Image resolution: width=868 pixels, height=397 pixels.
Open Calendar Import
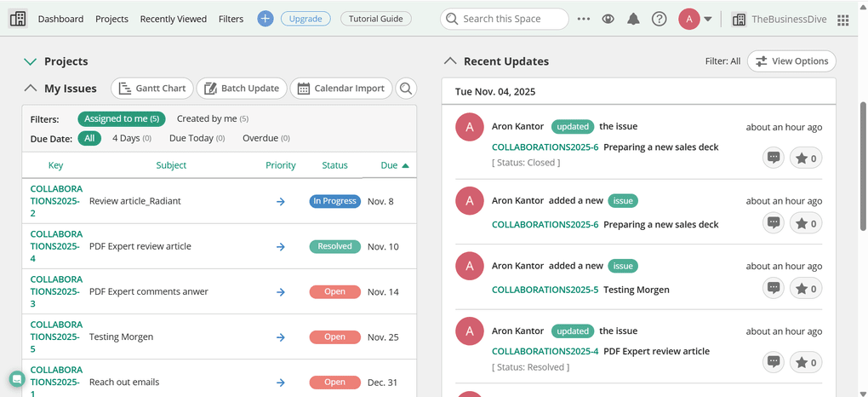coord(341,88)
